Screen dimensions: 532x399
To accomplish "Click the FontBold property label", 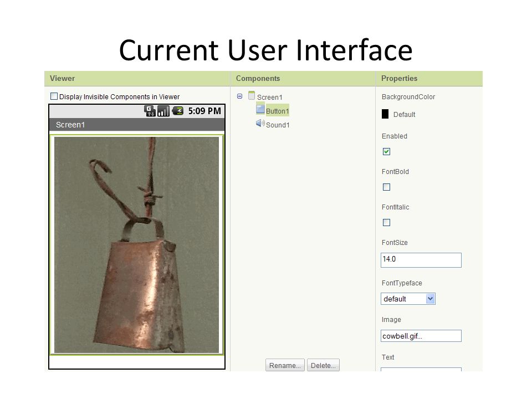I will pyautogui.click(x=395, y=172).
